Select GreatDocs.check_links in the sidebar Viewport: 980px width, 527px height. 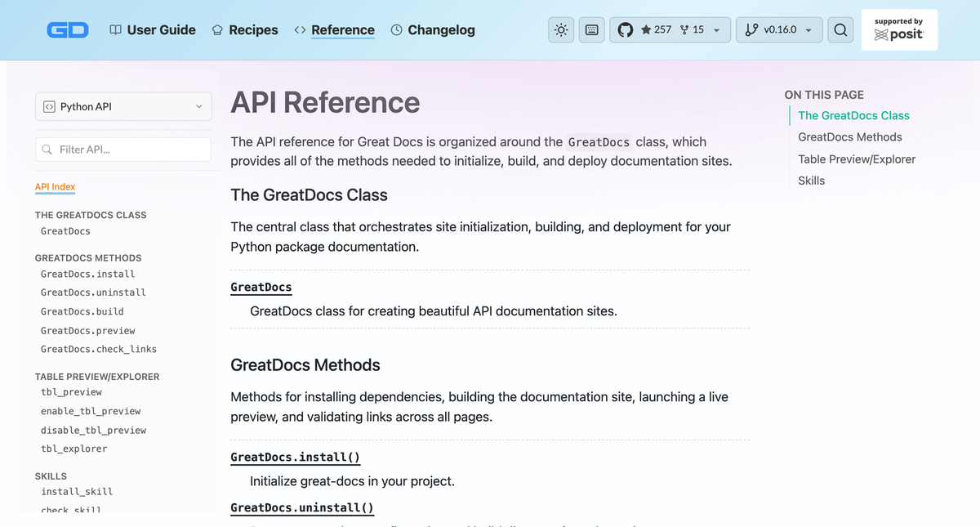98,349
